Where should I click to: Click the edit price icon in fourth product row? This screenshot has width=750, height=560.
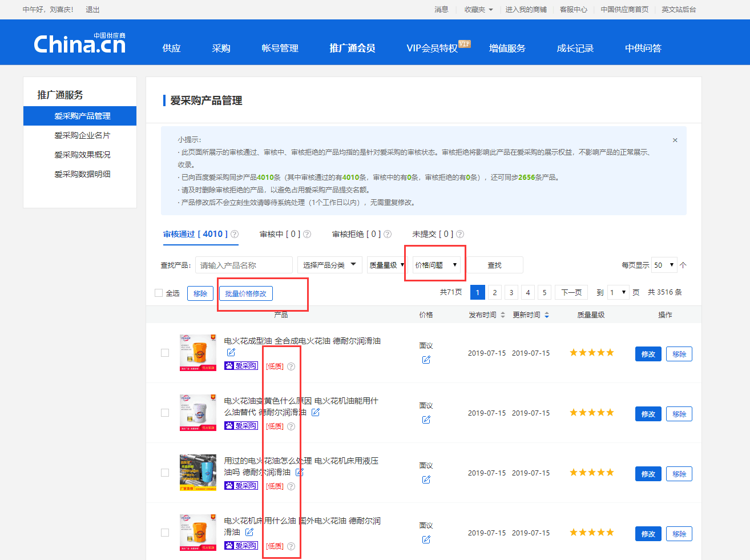[x=426, y=539]
